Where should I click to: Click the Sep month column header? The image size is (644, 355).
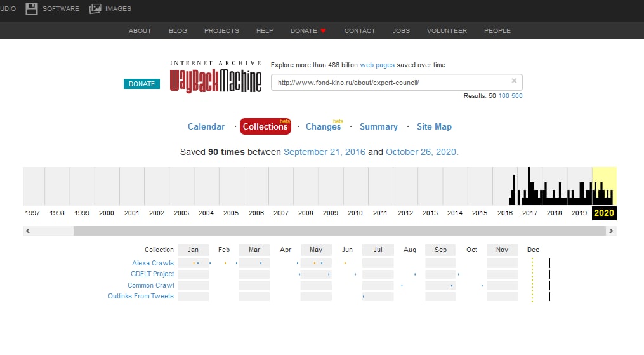(x=440, y=250)
